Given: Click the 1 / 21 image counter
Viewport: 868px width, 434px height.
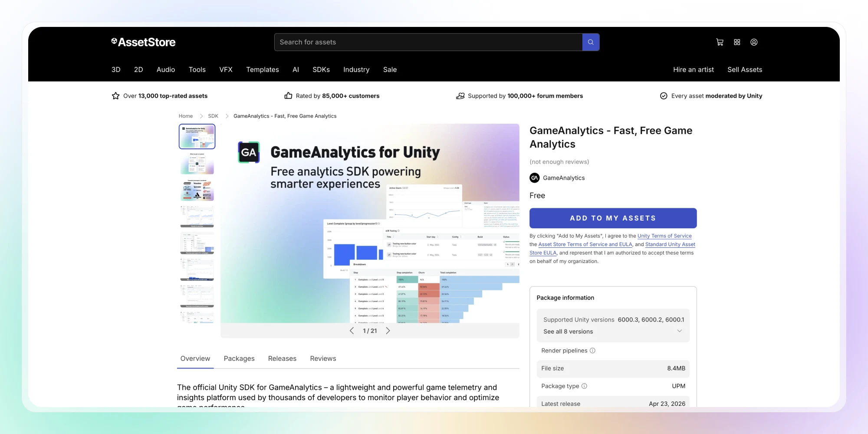Looking at the screenshot, I should pyautogui.click(x=370, y=331).
